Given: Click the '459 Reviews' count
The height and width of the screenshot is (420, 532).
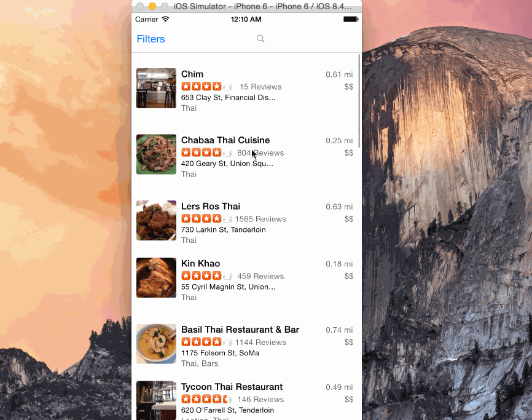Looking at the screenshot, I should coord(260,276).
